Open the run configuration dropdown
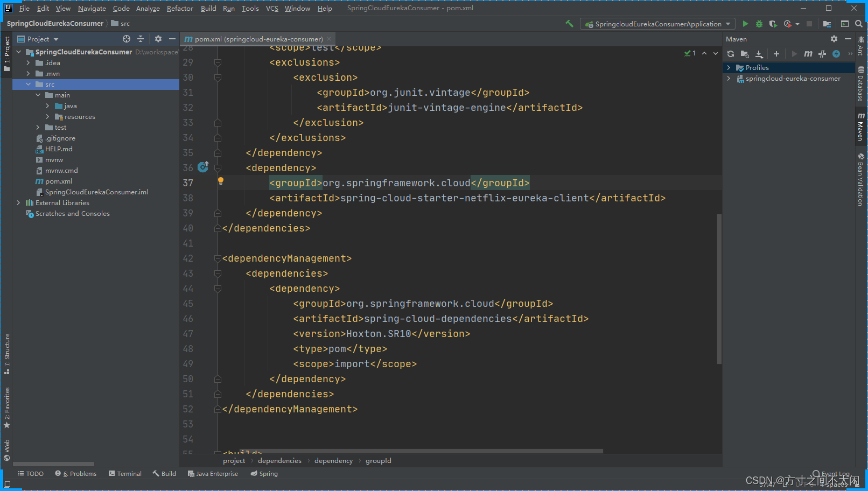Viewport: 868px width, 491px height. pos(658,24)
